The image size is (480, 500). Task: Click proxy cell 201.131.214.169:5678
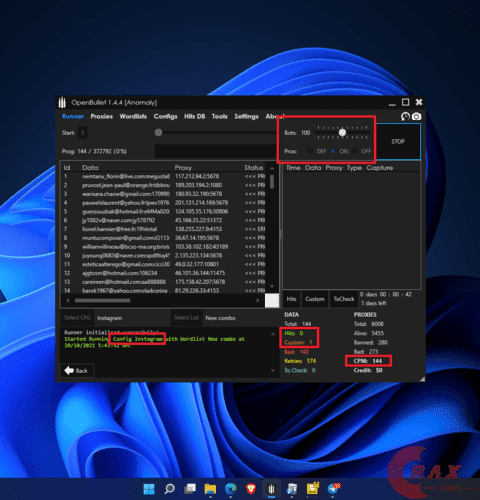pyautogui.click(x=201, y=203)
